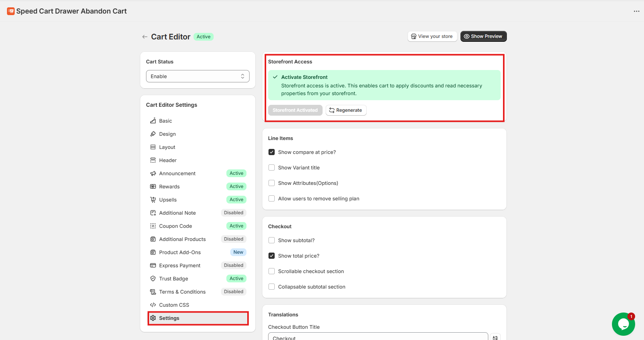Viewport: 644px width, 340px height.
Task: Click the Speed Cart Drawer app logo
Action: tap(11, 11)
